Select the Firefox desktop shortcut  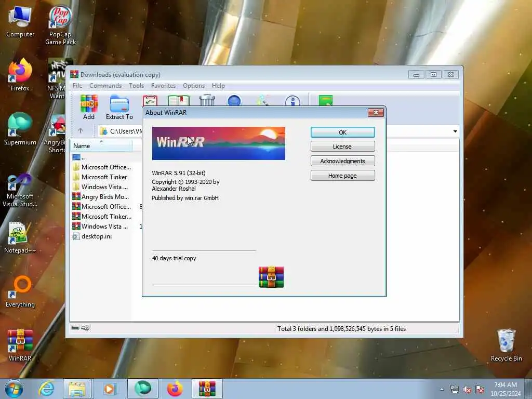coord(20,75)
